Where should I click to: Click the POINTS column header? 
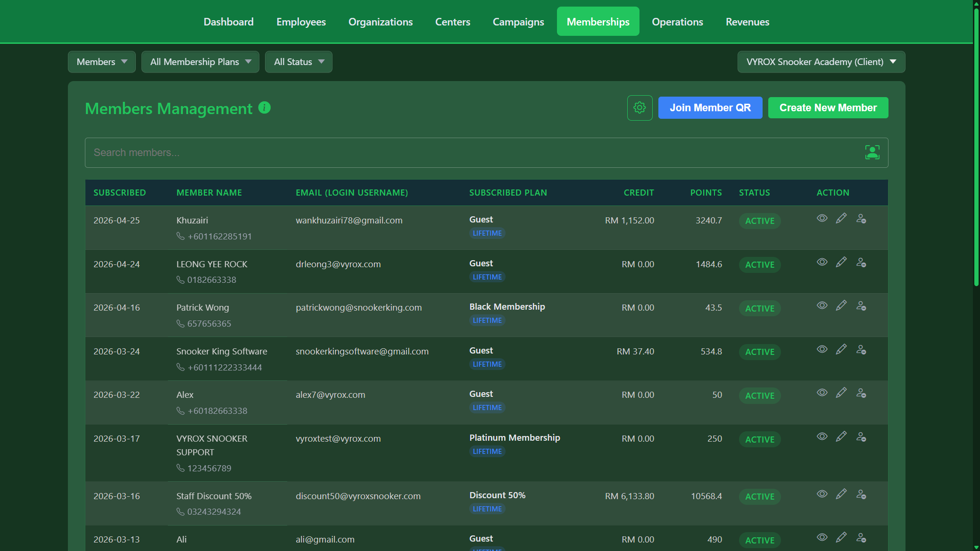(x=706, y=193)
